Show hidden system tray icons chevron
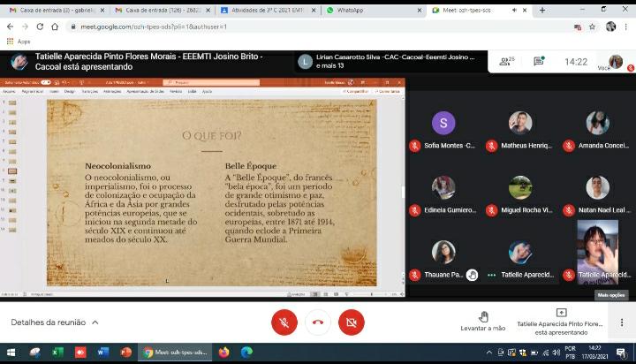Viewport: 636px width, 364px height. (489, 353)
